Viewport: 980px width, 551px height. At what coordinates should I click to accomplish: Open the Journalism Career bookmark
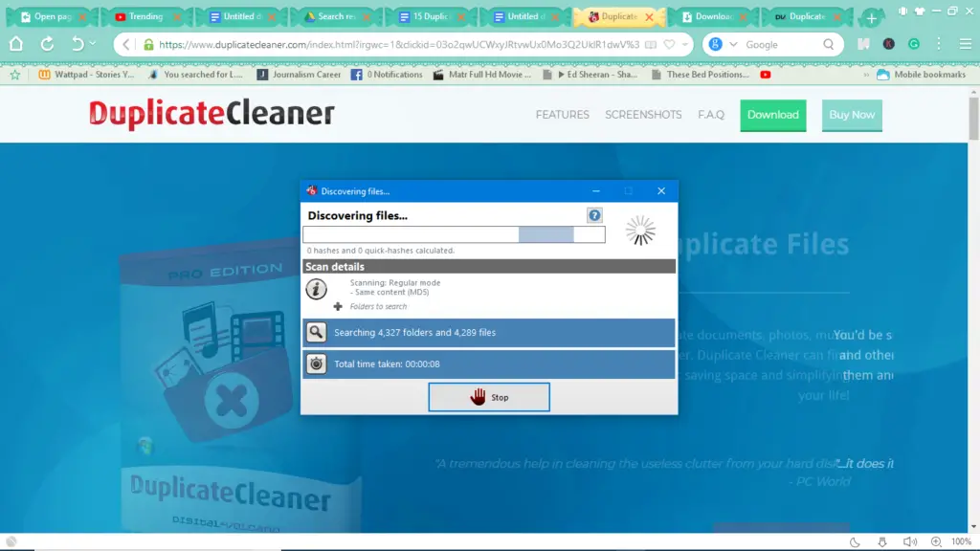299,75
